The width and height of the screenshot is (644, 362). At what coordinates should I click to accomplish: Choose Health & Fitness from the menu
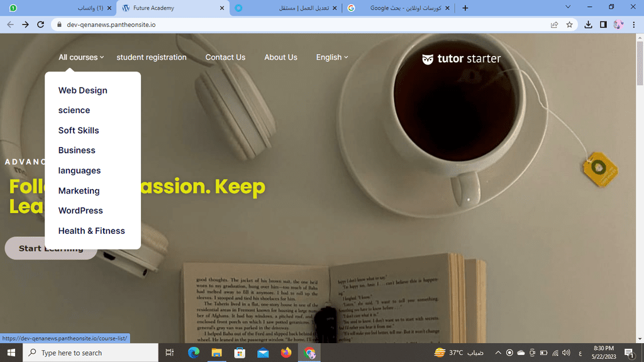[x=92, y=231]
